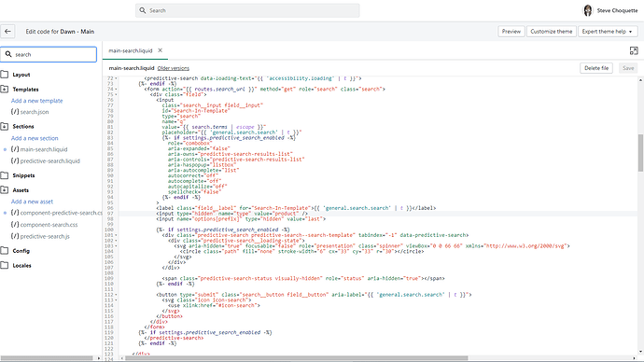Click Add a new template link

[x=37, y=101]
